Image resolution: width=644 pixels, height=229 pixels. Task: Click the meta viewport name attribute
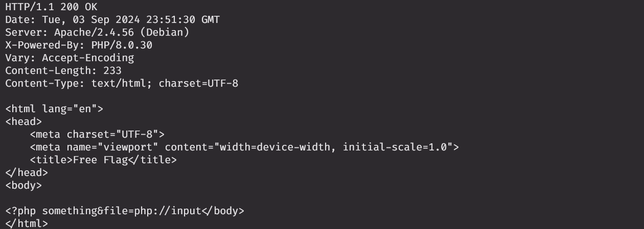tap(112, 147)
